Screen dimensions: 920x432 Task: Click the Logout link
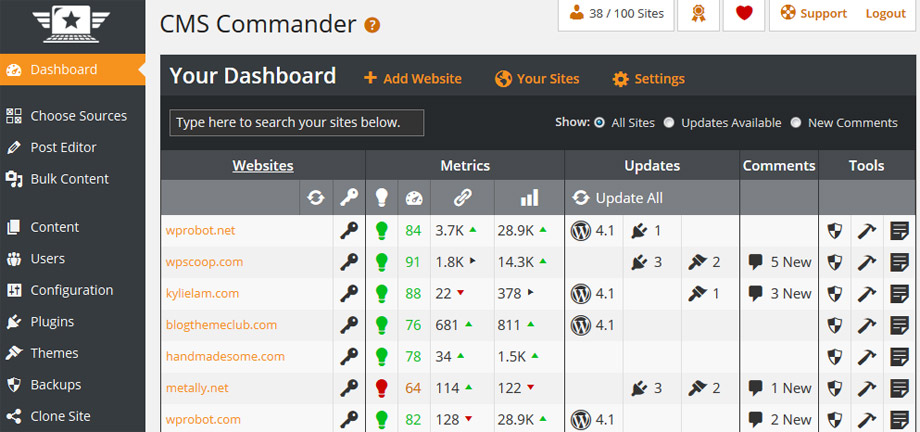coord(885,14)
